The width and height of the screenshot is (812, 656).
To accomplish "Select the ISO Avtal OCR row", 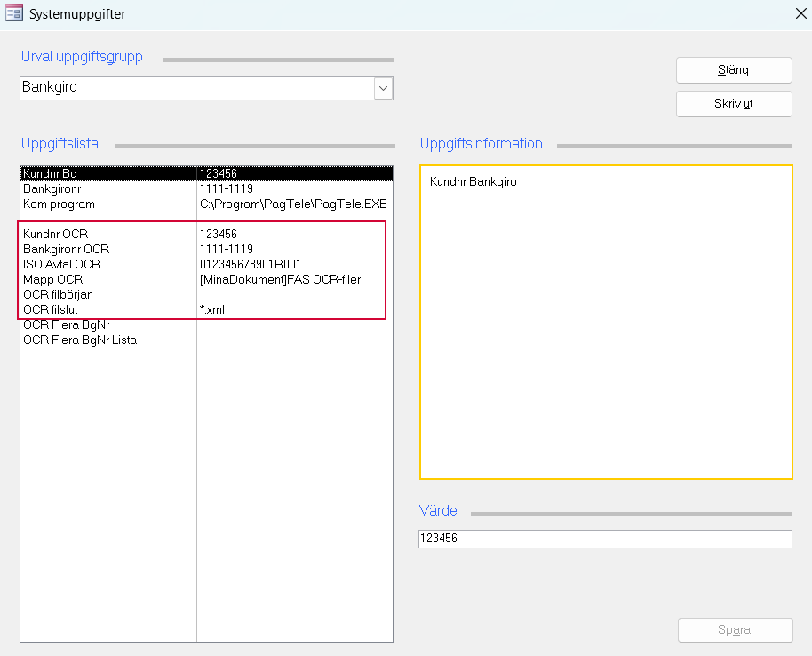I will pyautogui.click(x=207, y=264).
